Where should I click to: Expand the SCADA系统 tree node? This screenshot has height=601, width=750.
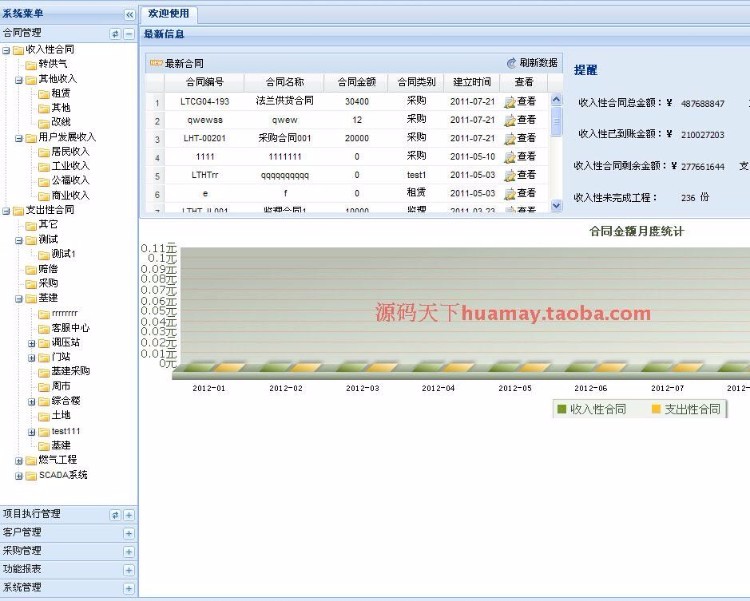[x=19, y=476]
